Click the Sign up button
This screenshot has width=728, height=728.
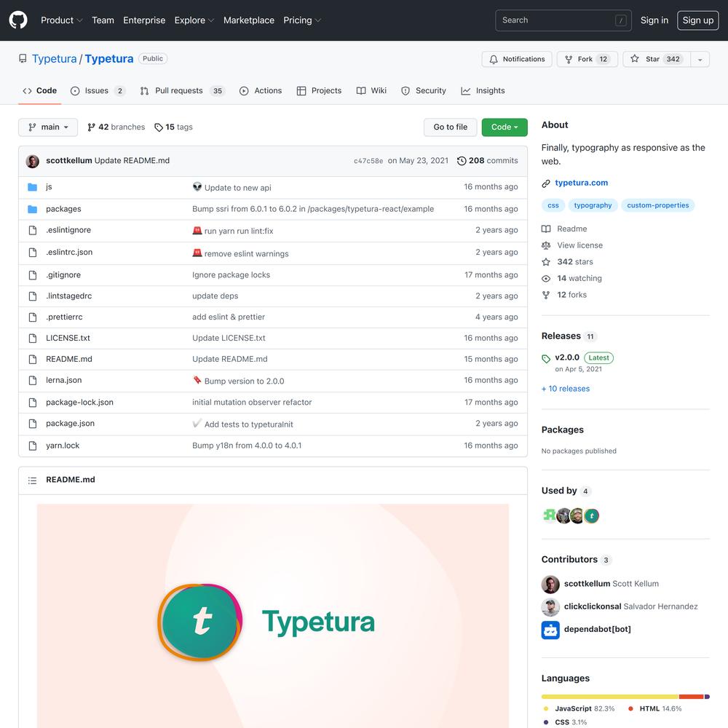tap(698, 20)
